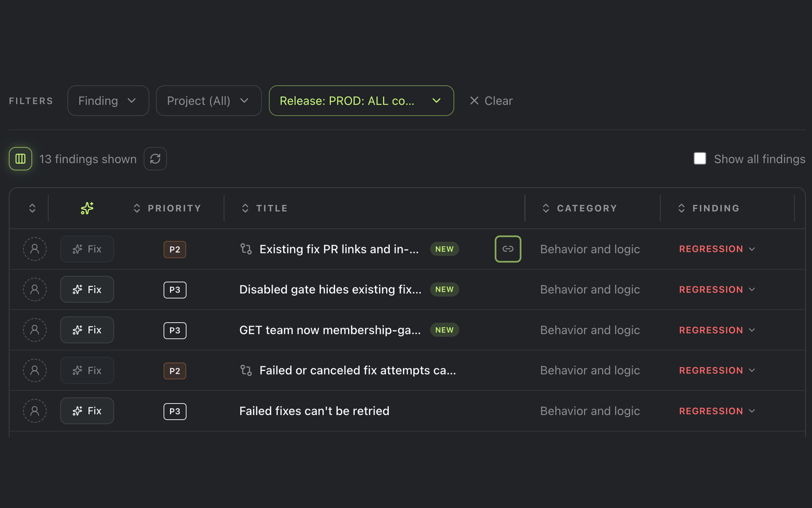This screenshot has width=812, height=508.
Task: Click P3 priority badge on Disabled gate row
Action: point(175,290)
